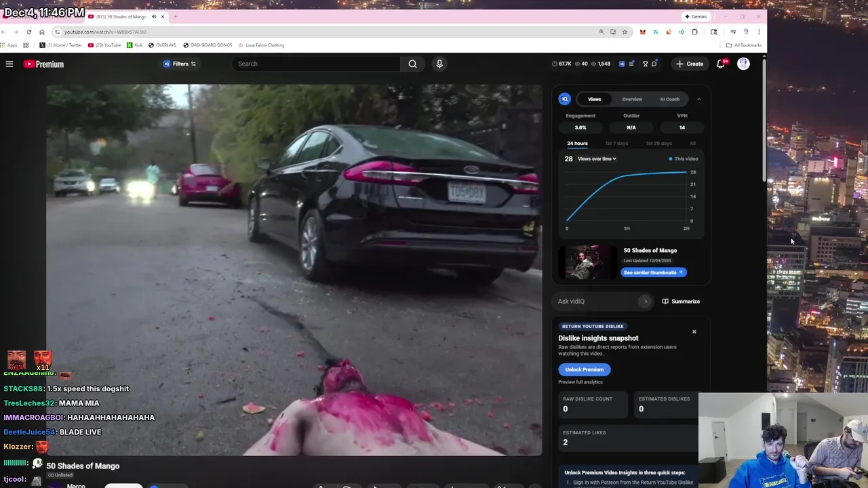Click the youtube.com address bar URL
This screenshot has height=488, width=868.
[x=105, y=32]
